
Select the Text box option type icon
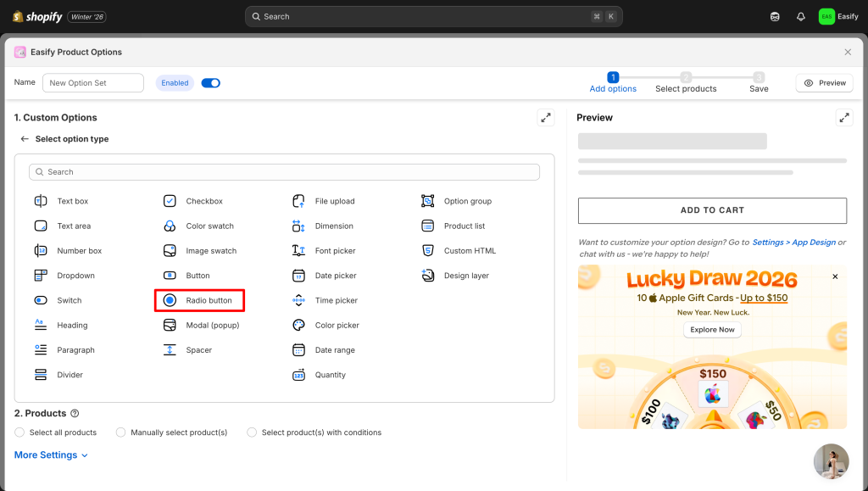pos(41,201)
